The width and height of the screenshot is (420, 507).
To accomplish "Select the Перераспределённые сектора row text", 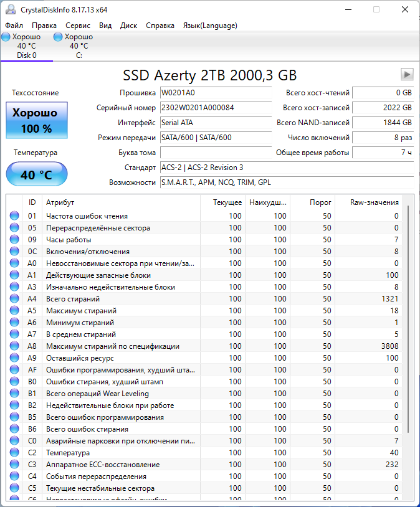I will click(x=98, y=228).
